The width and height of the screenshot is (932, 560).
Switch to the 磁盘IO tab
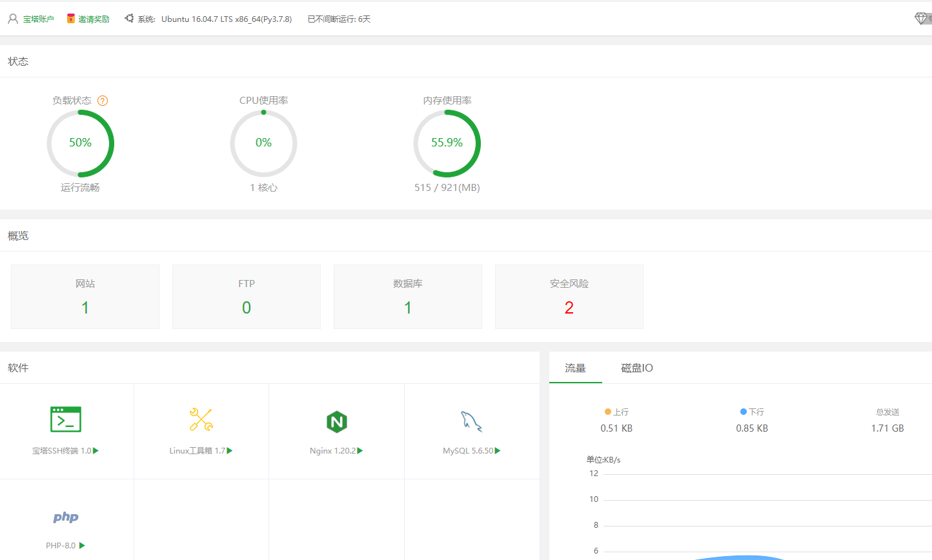pos(637,368)
